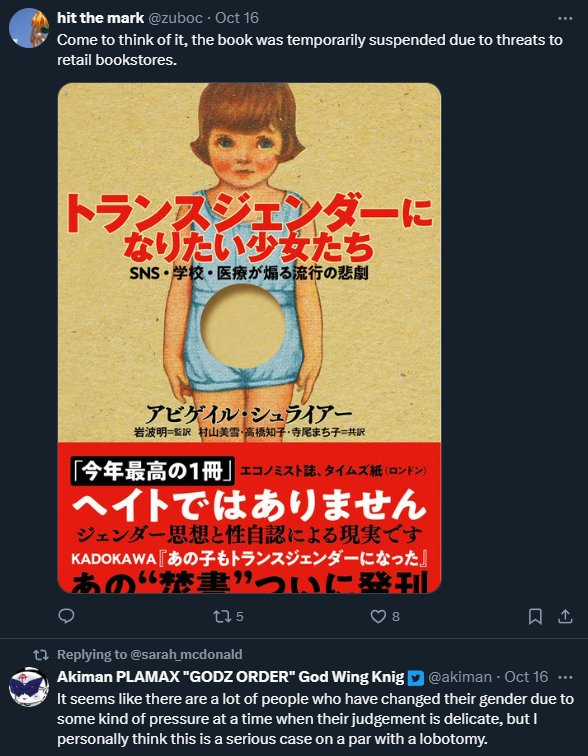Open Akiman's reply text about lobotomy
The width and height of the screenshot is (588, 756).
(x=315, y=718)
